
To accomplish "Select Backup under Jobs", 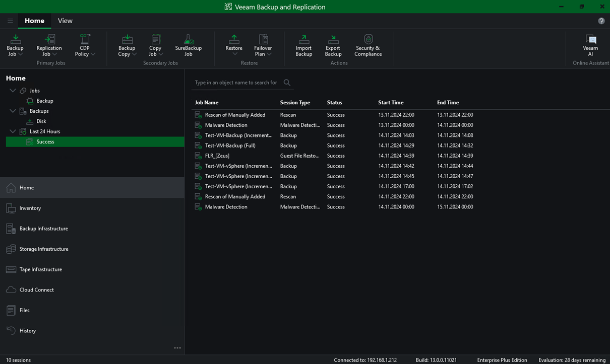I will tap(44, 101).
